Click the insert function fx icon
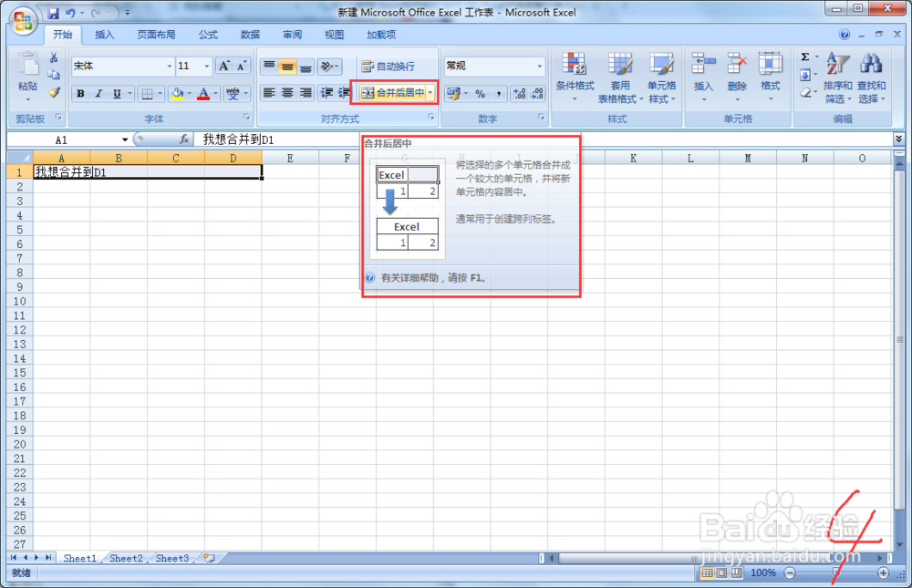The height and width of the screenshot is (588, 912). 184,139
